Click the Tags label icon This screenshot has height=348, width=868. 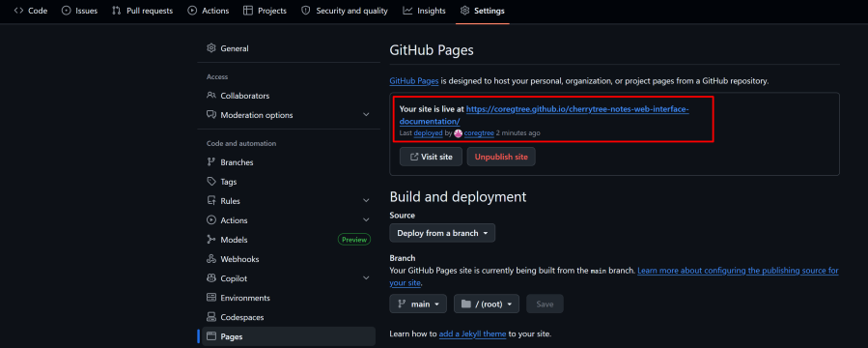click(210, 182)
